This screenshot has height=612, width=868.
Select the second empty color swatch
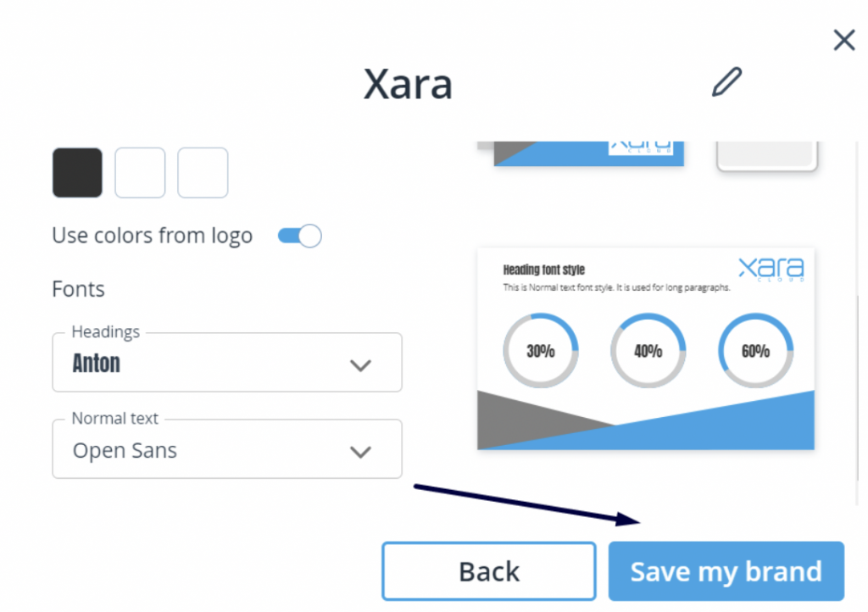[140, 173]
